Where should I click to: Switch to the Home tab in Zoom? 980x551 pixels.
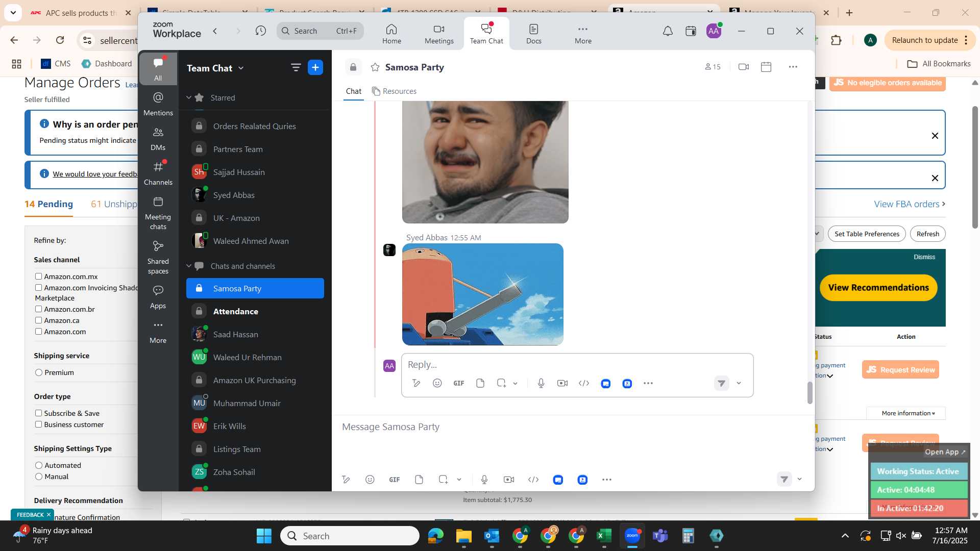click(x=391, y=34)
